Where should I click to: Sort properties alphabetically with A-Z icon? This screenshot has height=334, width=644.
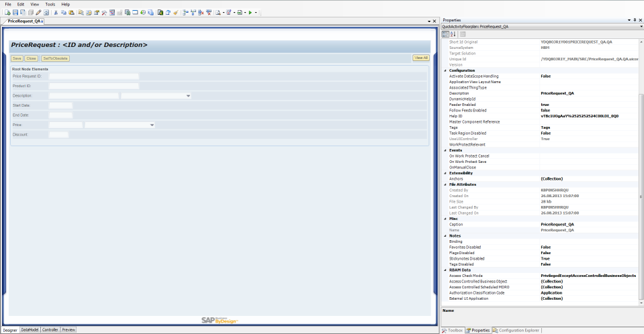coord(453,34)
